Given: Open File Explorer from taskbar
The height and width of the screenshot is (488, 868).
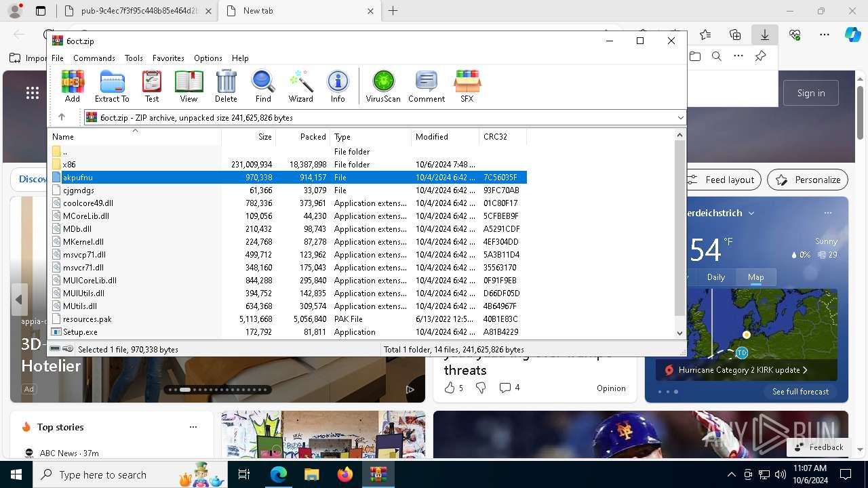Looking at the screenshot, I should [311, 474].
